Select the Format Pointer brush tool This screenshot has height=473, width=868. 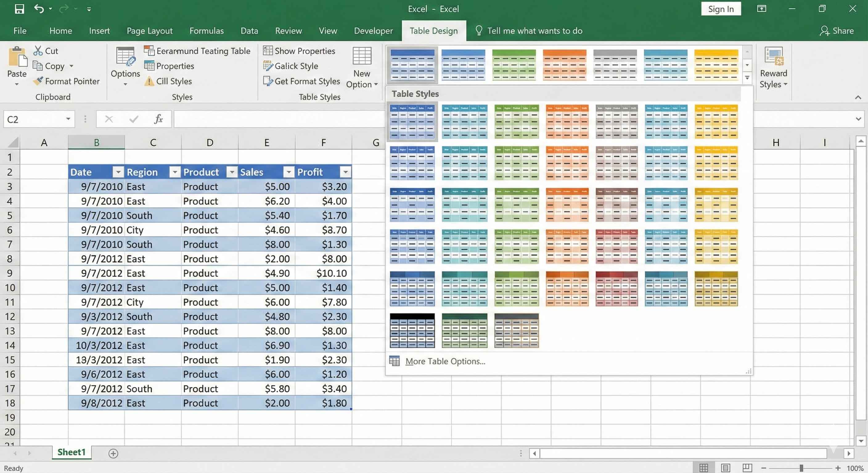click(38, 81)
